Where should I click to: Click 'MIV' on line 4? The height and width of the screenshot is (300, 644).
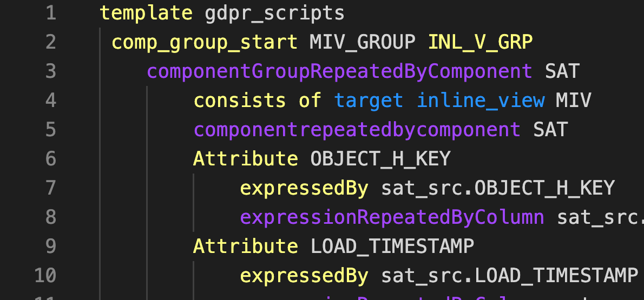click(574, 101)
